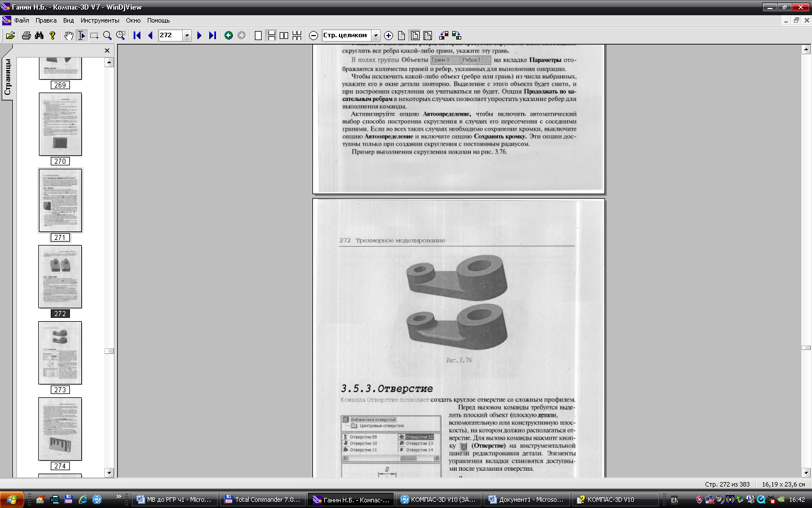The width and height of the screenshot is (812, 508).
Task: Choose the rectangle selection tool
Action: click(x=94, y=36)
